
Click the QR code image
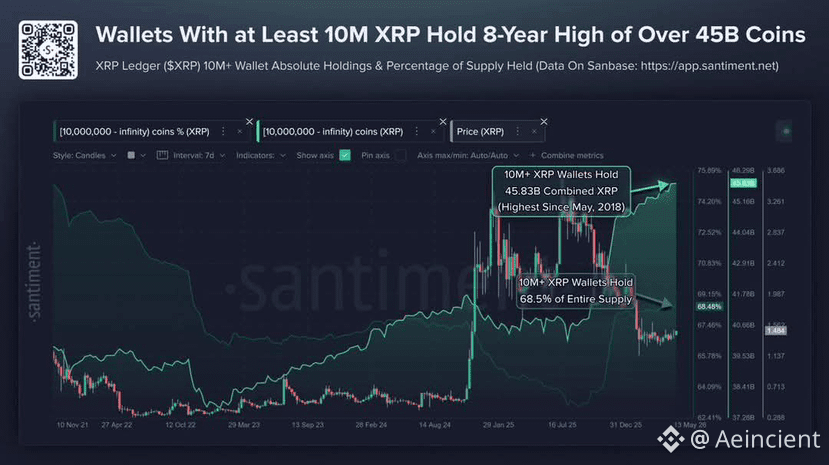pyautogui.click(x=48, y=50)
